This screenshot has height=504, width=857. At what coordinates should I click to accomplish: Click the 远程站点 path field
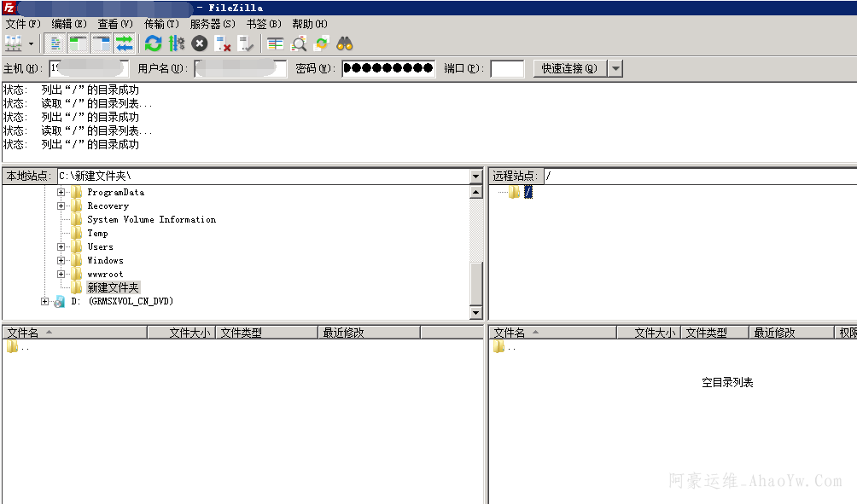click(x=700, y=176)
